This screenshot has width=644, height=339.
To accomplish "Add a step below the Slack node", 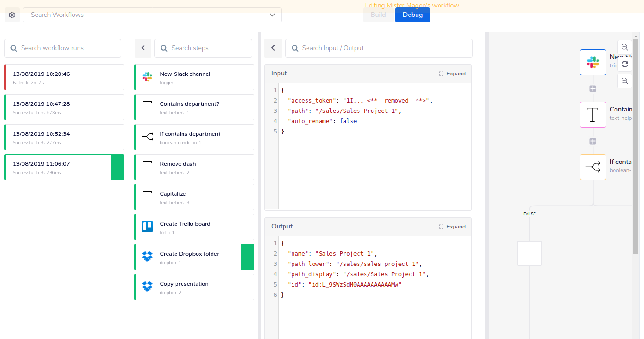I will (x=593, y=88).
